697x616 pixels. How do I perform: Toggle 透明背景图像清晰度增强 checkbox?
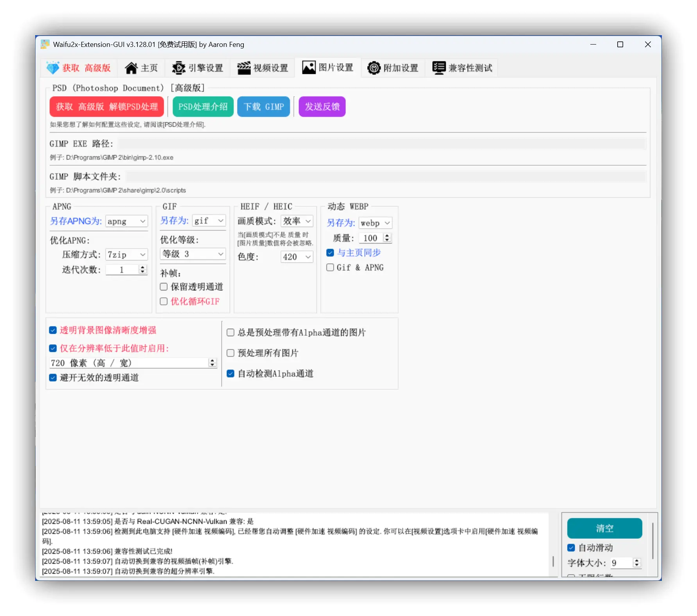pos(53,330)
